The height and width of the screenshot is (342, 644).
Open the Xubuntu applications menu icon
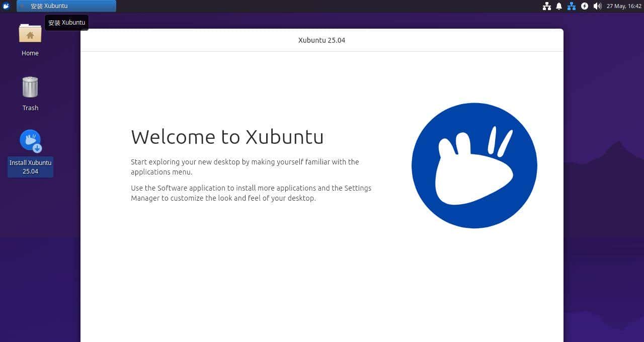(7, 6)
